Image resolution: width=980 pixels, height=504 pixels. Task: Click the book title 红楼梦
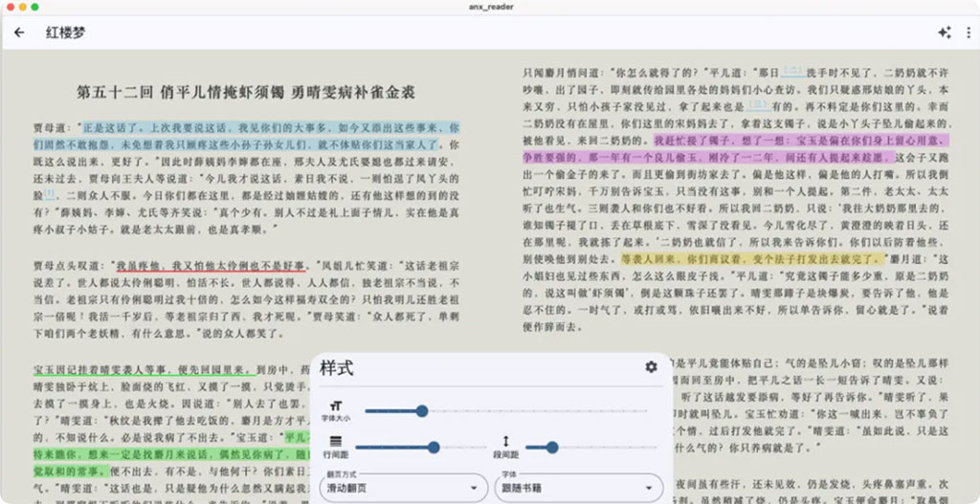[65, 33]
